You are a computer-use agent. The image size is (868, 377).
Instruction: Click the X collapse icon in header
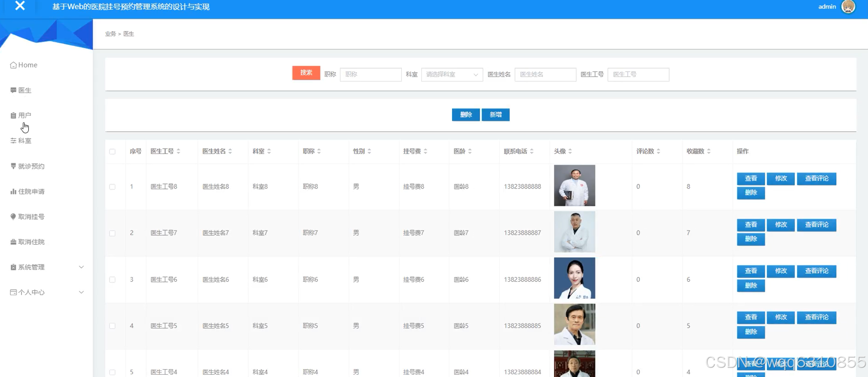20,5
